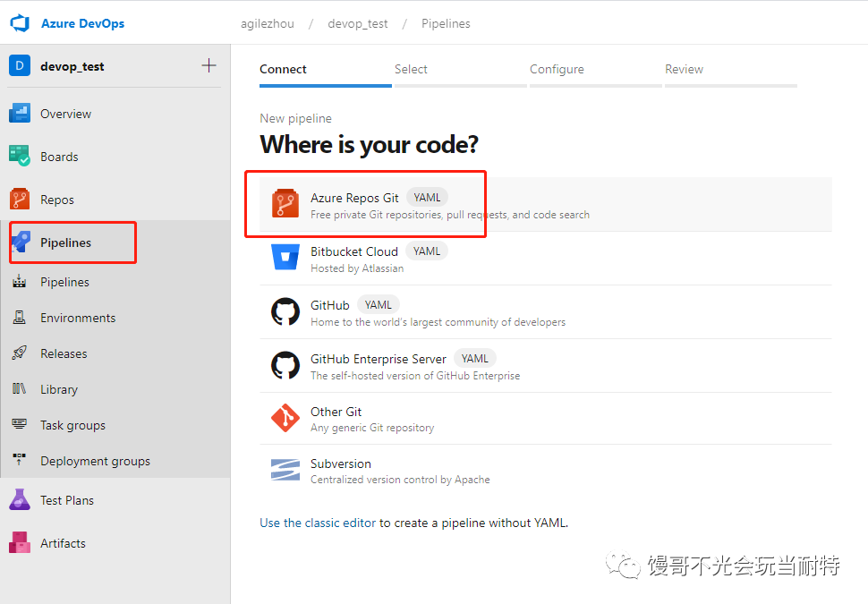
Task: Click the GitHub Enterprise Server octocat icon
Action: pos(285,365)
